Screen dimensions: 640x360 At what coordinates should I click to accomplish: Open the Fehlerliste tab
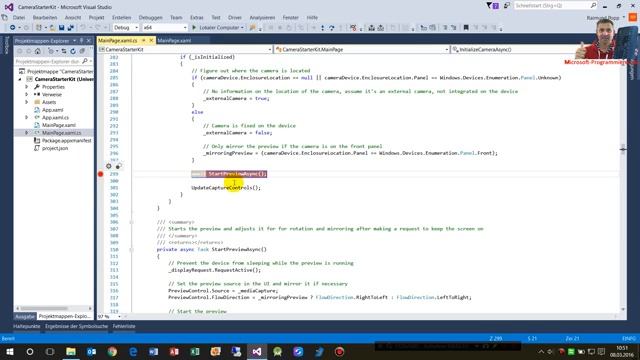point(124,326)
